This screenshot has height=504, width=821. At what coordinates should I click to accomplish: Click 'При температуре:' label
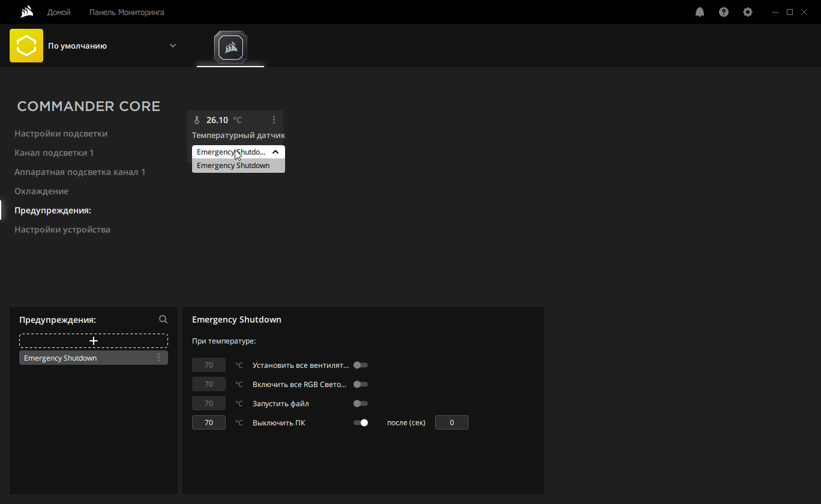[224, 341]
